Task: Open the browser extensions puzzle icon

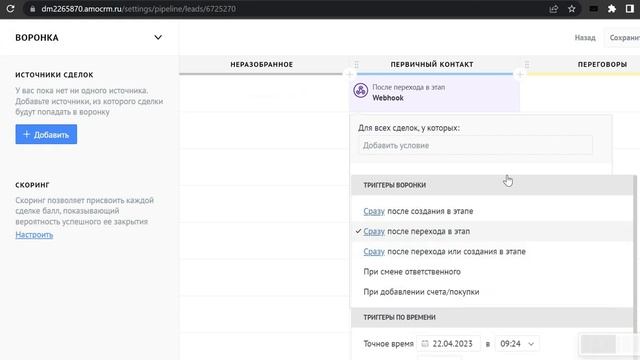Action: coord(611,9)
